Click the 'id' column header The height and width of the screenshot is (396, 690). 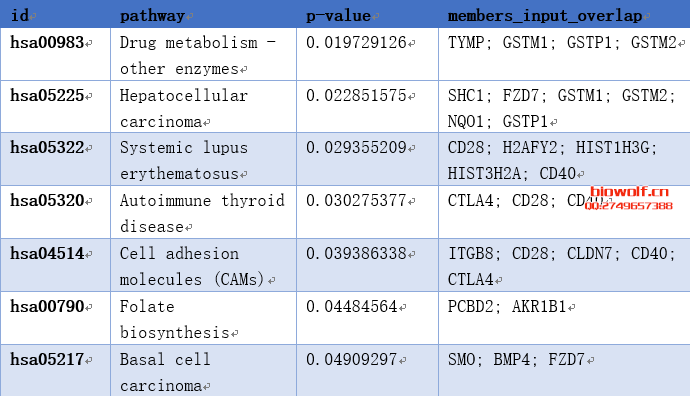point(55,15)
